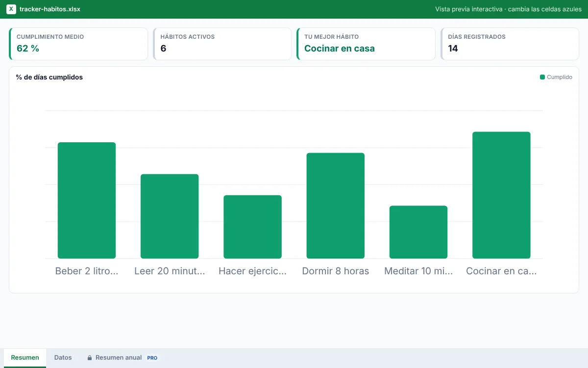Select the Tu mejor hábito card

pyautogui.click(x=366, y=44)
